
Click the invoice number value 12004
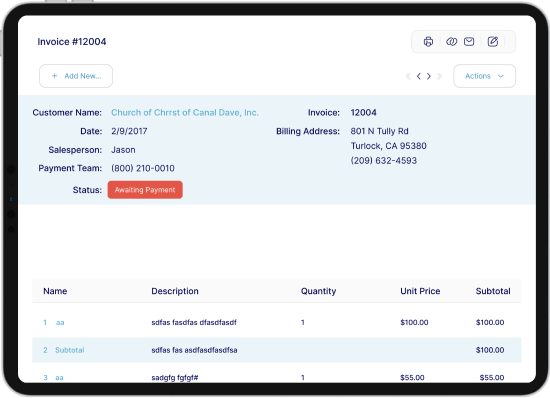point(363,113)
